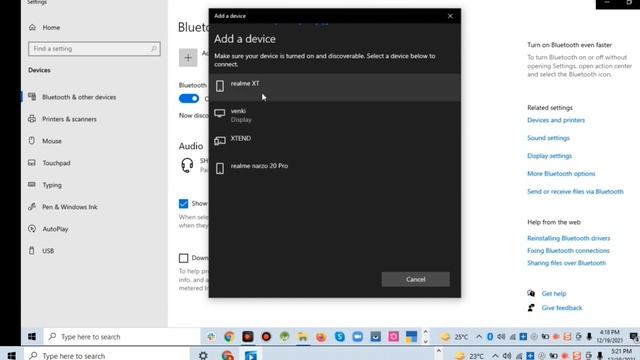Click Give feedback link
The image size is (640, 360).
pyautogui.click(x=562, y=308)
